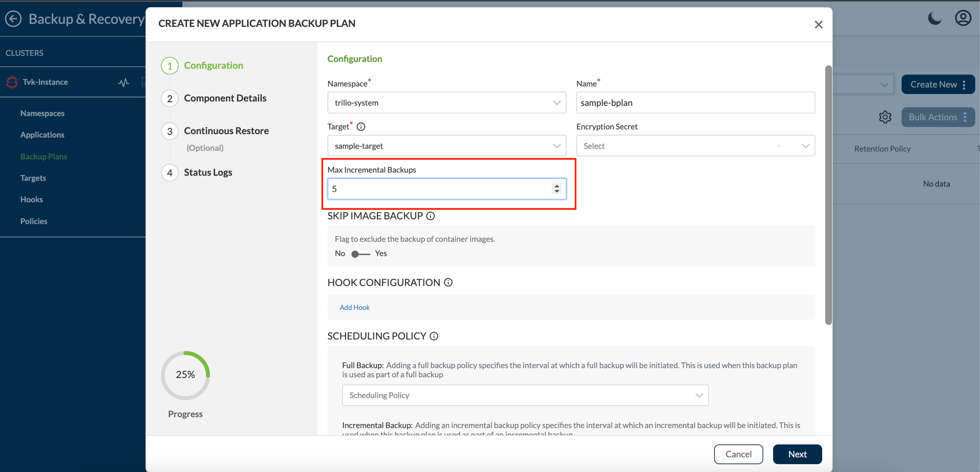
Task: Open the Scheduling Policy dropdown
Action: point(525,395)
